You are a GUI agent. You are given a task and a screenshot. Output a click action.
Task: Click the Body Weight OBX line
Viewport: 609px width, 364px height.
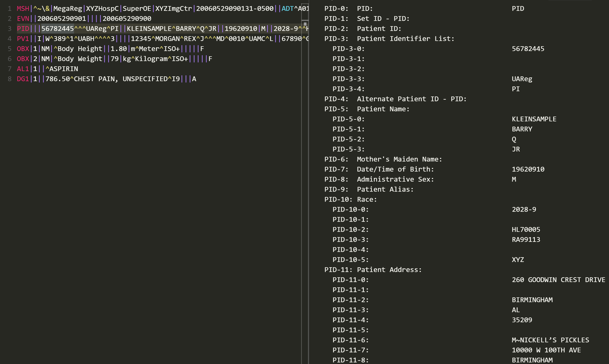tap(79, 59)
